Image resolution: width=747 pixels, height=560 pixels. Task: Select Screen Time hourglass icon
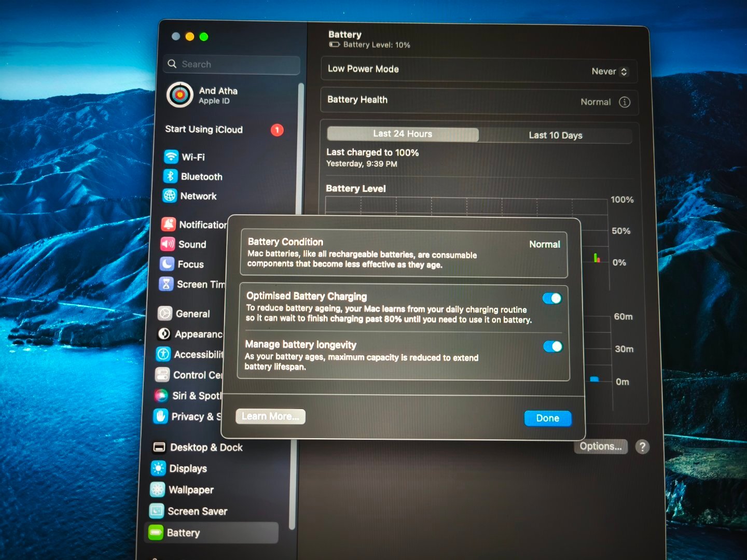(x=166, y=284)
